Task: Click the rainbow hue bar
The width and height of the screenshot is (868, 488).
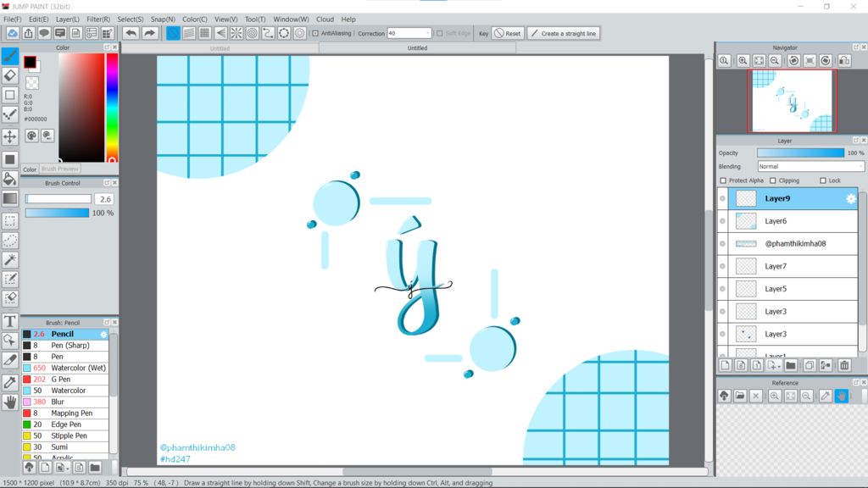Action: click(112, 108)
